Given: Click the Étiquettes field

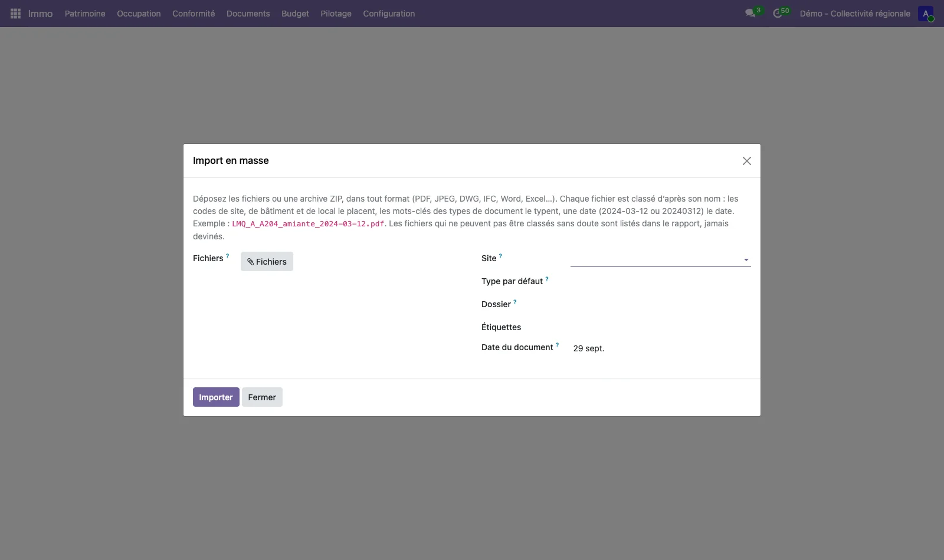Looking at the screenshot, I should [660, 327].
